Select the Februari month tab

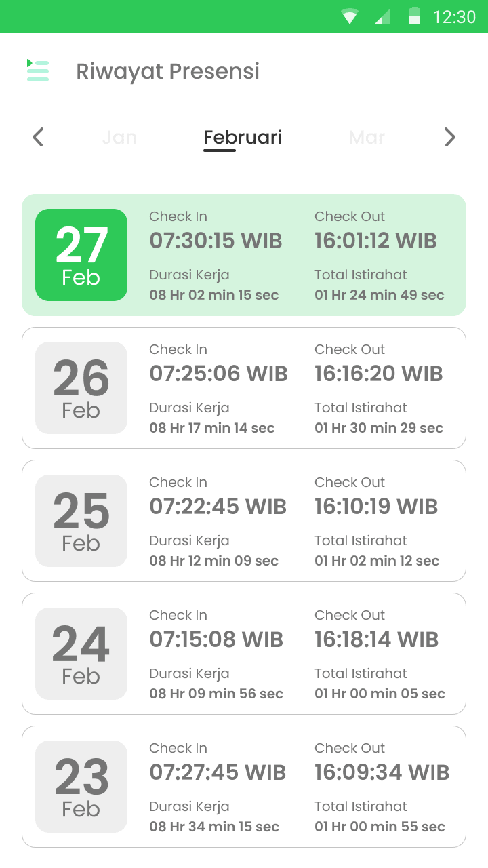[x=243, y=137]
